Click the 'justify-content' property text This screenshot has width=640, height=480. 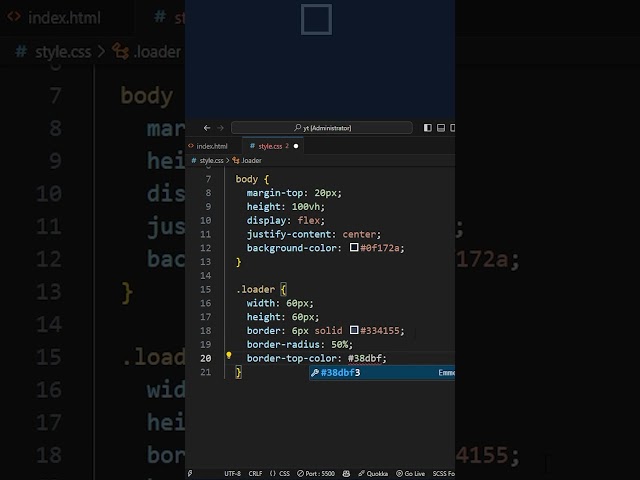[289, 234]
